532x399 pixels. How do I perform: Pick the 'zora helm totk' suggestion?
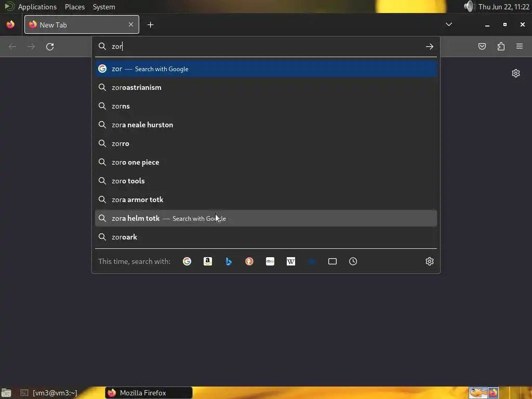click(x=265, y=218)
